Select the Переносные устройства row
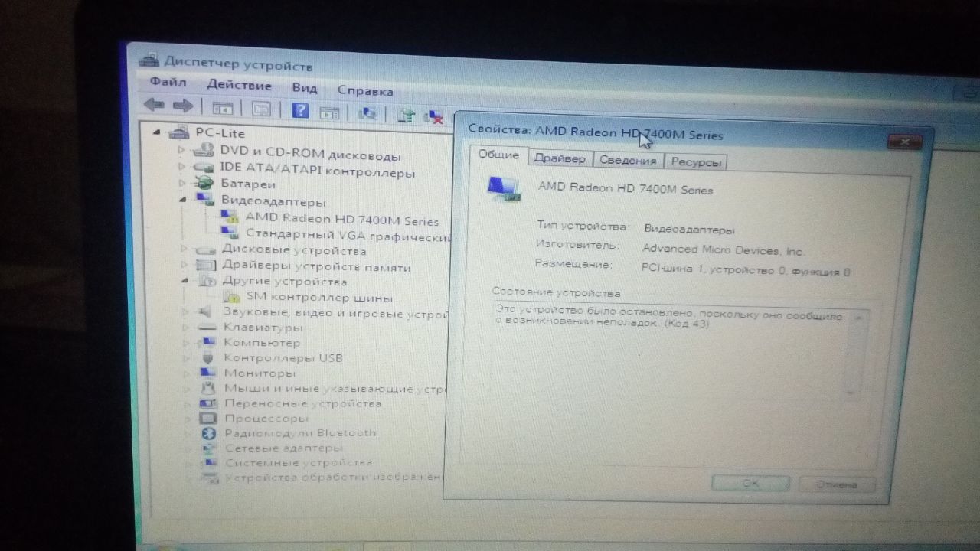980x551 pixels. 302,403
